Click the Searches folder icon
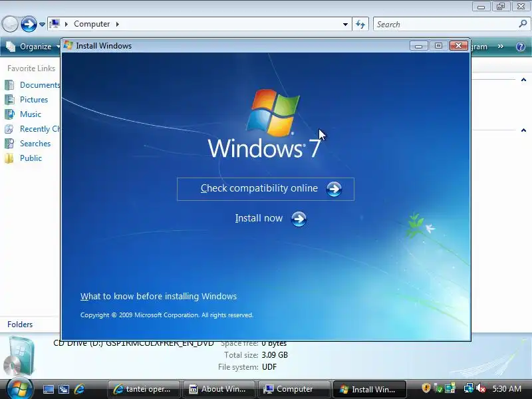 point(9,144)
